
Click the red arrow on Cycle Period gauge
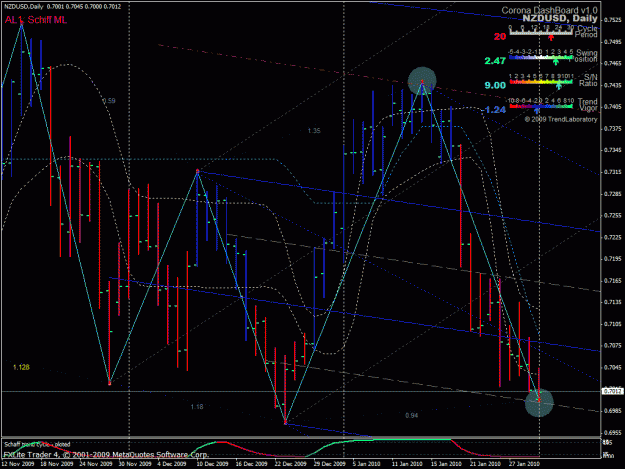tap(551, 38)
